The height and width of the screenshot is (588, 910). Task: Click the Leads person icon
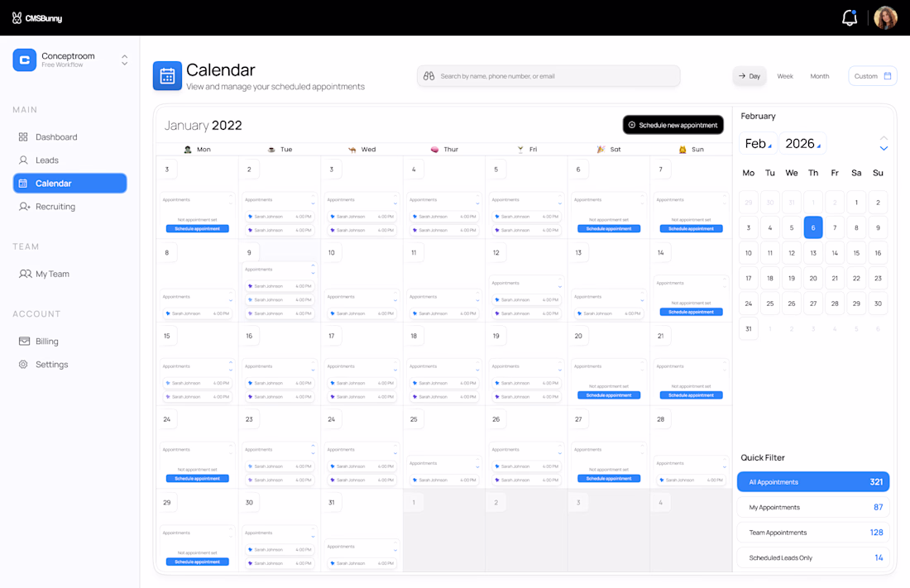[x=23, y=160]
